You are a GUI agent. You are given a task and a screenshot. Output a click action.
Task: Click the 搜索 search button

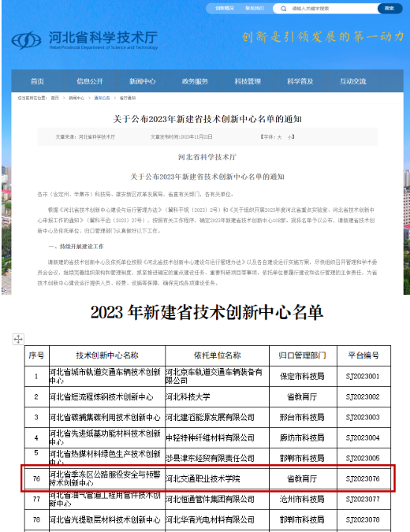[389, 9]
